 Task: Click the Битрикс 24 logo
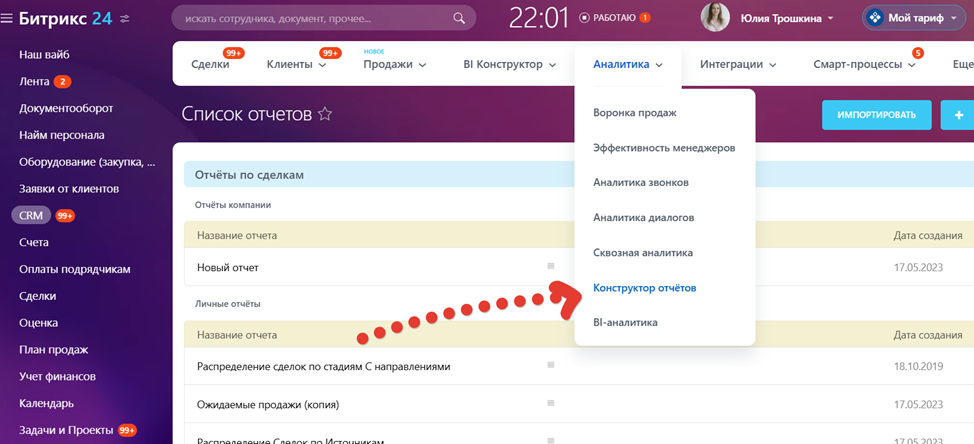click(65, 19)
